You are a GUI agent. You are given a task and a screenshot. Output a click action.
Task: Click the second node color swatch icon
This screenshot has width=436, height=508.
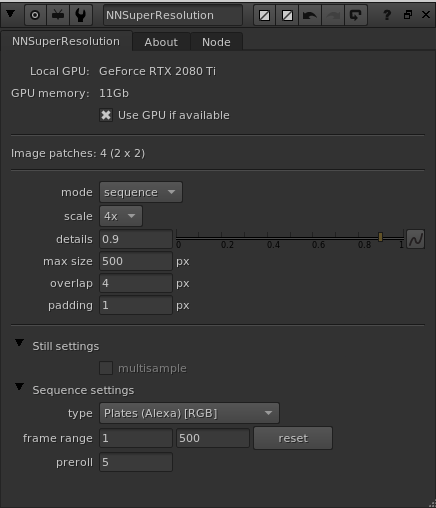tap(287, 15)
